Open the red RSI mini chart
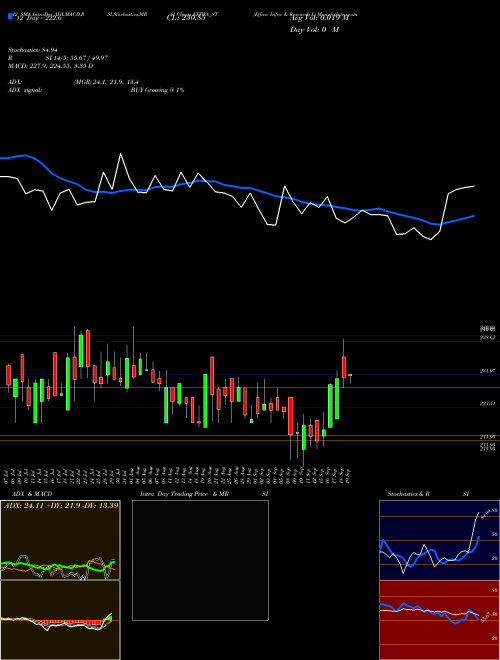Image resolution: width=500 pixels, height=660 pixels. [439, 620]
